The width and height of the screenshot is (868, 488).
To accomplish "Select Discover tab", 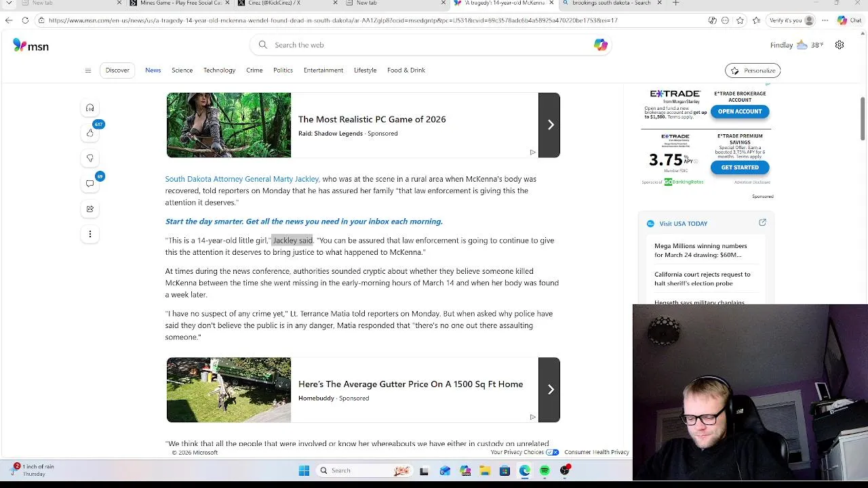I will pos(117,70).
